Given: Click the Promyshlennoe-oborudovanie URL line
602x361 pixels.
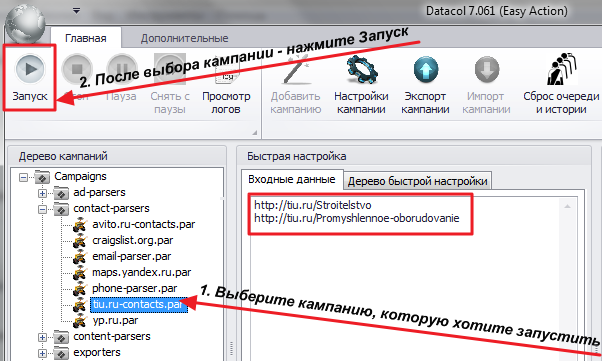Looking at the screenshot, I should 357,218.
